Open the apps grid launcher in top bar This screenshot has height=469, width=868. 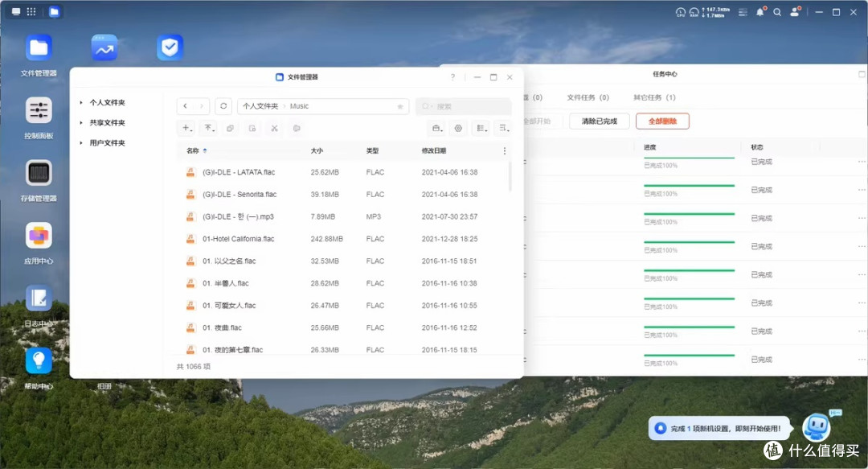[31, 11]
